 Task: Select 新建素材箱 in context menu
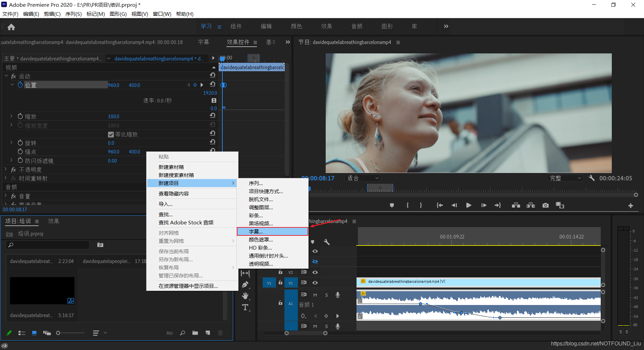coord(192,167)
